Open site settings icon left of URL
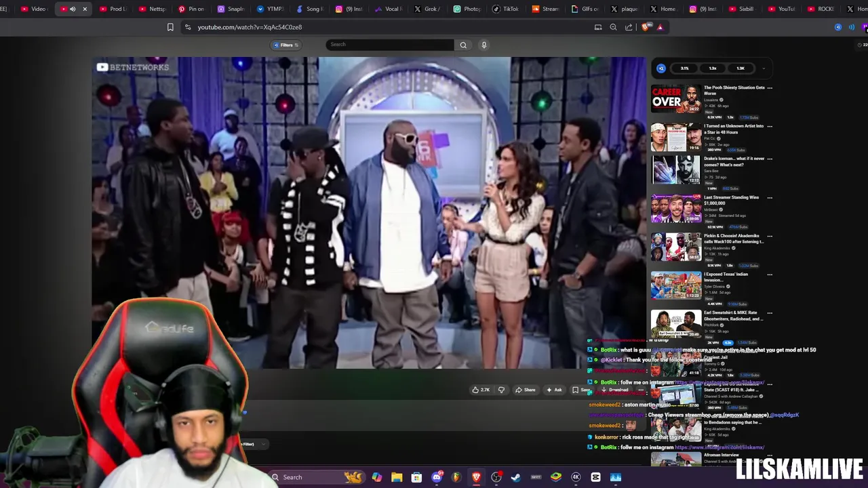The width and height of the screenshot is (868, 488). [x=188, y=27]
